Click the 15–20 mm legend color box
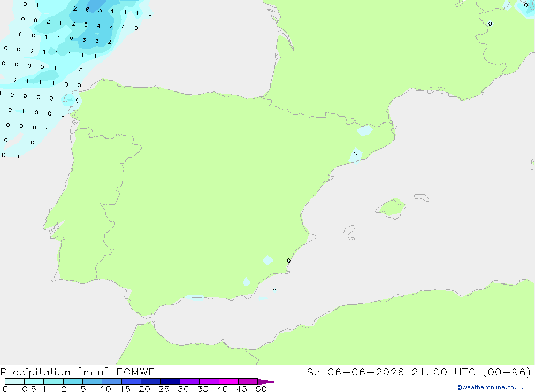 131,381
